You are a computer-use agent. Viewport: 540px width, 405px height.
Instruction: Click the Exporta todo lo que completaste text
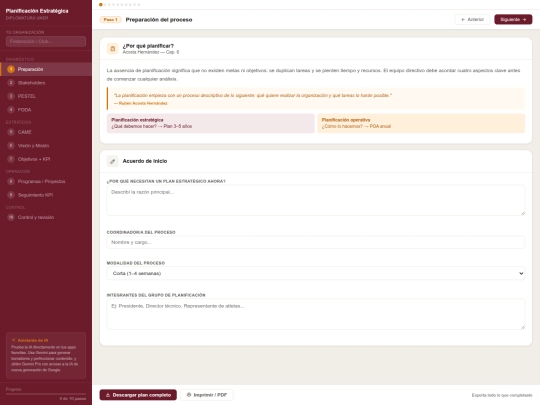point(502,395)
